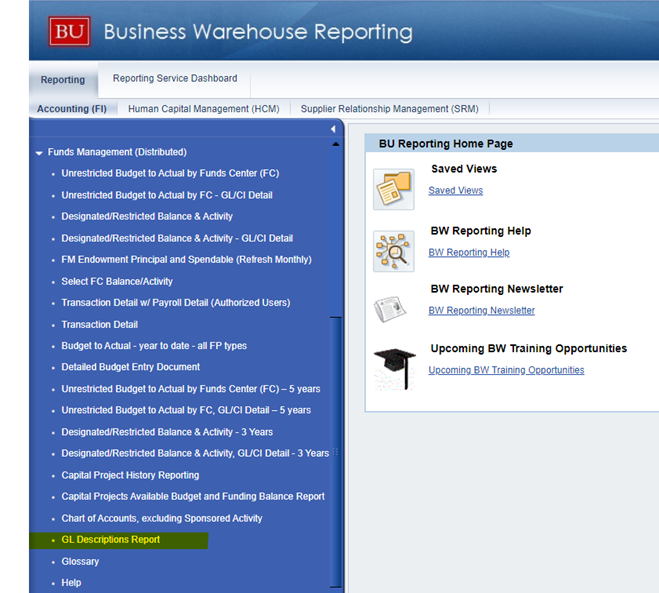The image size is (659, 593).
Task: Click the navigation panel vertical scrollbar
Action: pos(335,452)
